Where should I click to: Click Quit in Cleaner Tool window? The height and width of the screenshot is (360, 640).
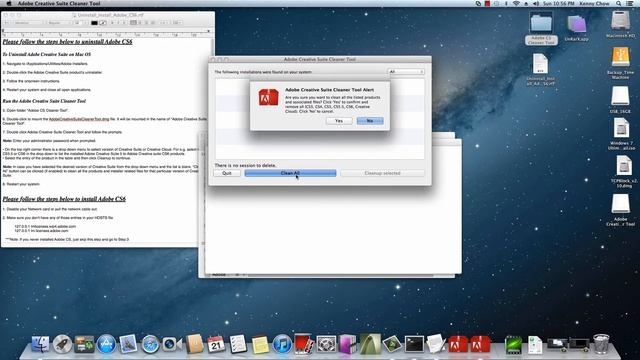(x=227, y=173)
